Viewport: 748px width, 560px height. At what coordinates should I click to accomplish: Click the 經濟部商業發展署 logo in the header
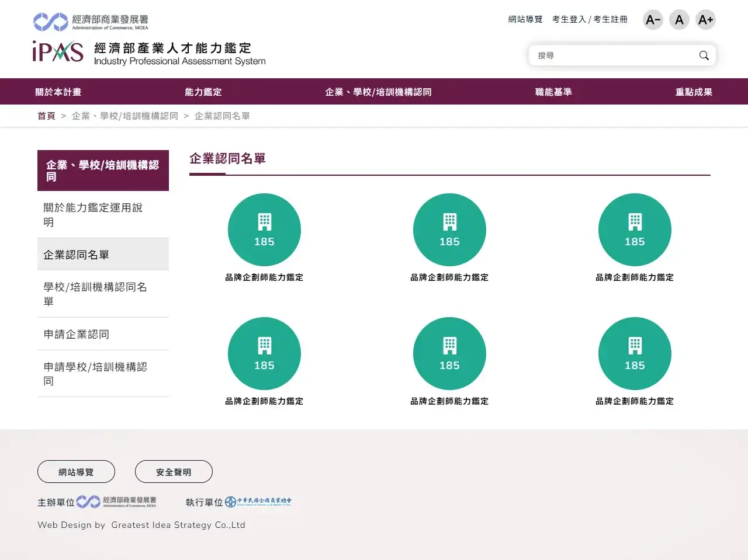pyautogui.click(x=91, y=22)
